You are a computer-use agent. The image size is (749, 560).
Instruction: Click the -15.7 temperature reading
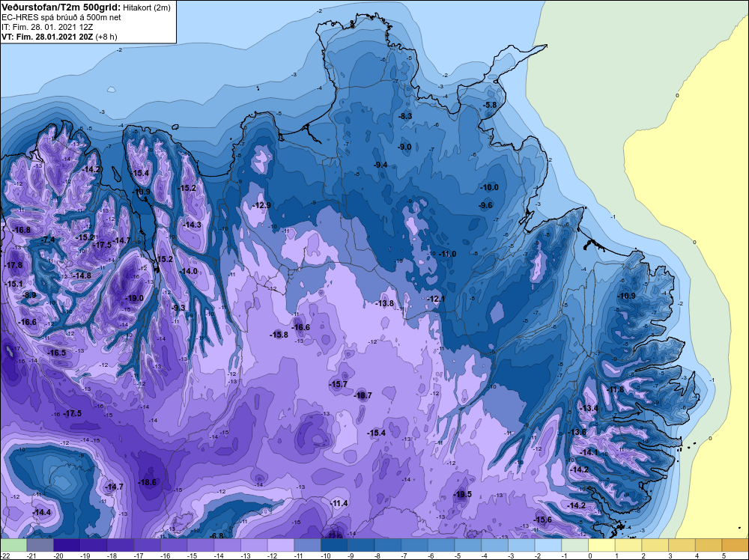click(x=339, y=384)
